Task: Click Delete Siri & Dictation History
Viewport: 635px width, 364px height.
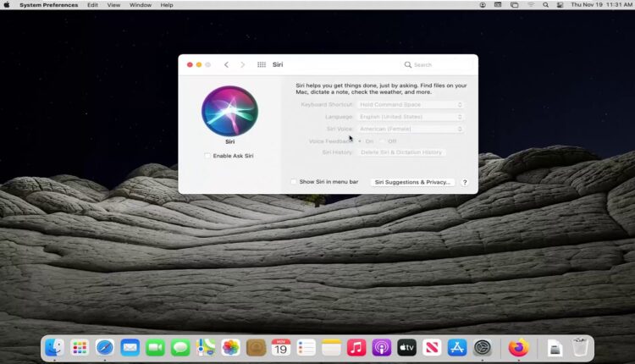Action: tap(401, 152)
